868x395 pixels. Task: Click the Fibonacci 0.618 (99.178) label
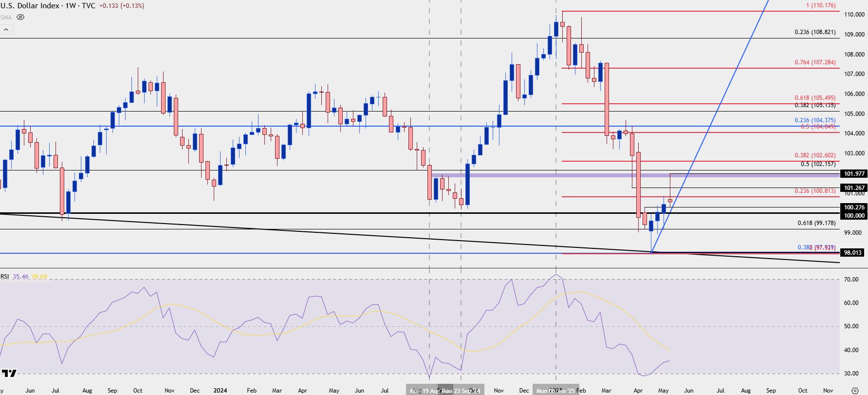pos(816,223)
